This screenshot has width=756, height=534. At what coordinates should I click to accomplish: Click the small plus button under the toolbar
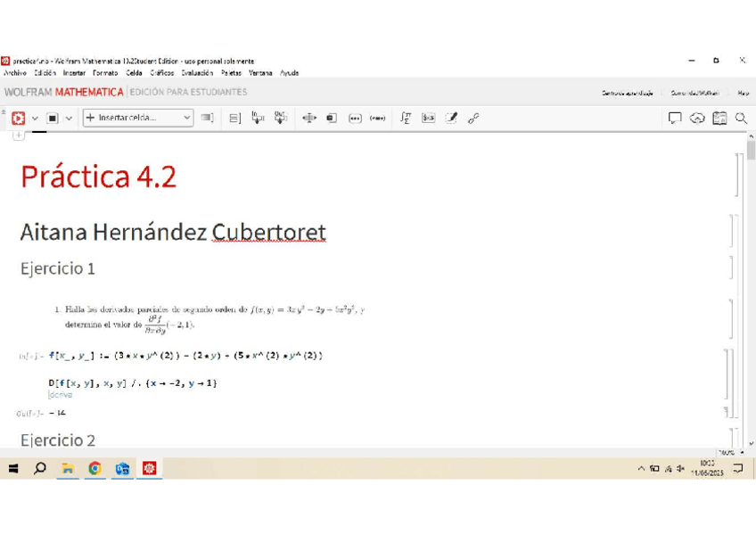pyautogui.click(x=19, y=136)
